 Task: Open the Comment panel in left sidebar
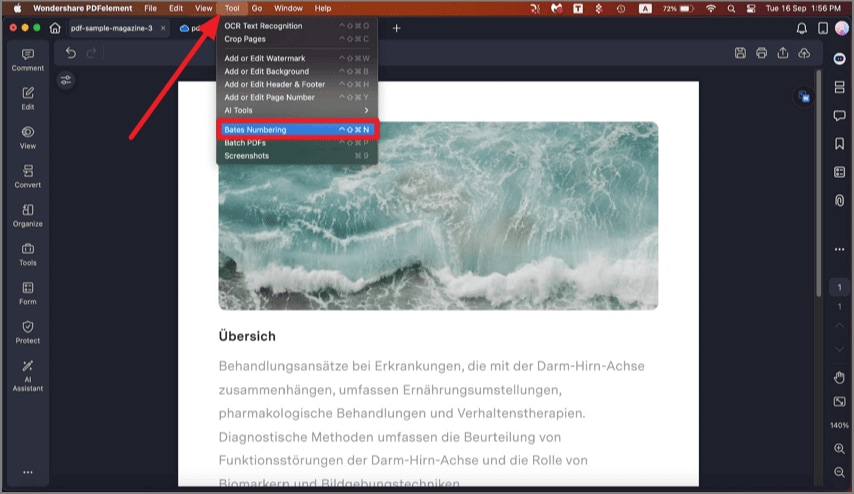click(x=28, y=60)
